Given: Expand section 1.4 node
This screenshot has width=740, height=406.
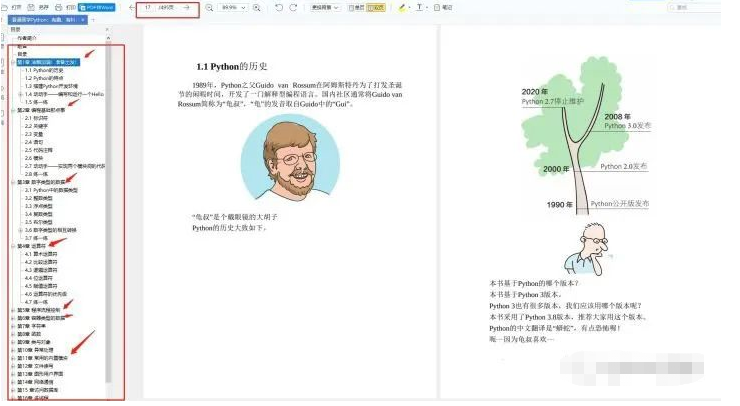Looking at the screenshot, I should point(20,94).
